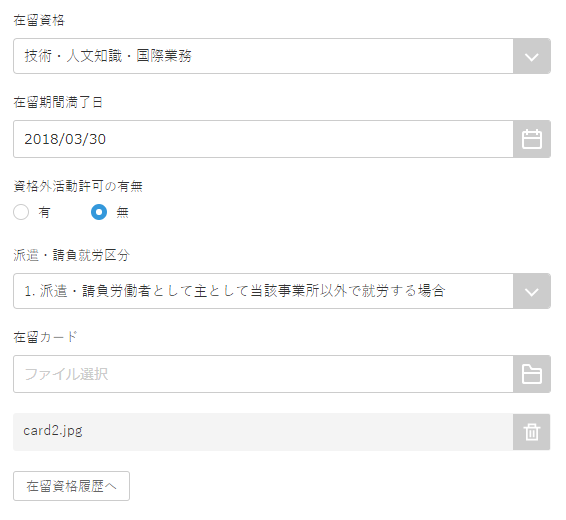This screenshot has width=566, height=520.
Task: Click the 在留資格 field label
Action: (39, 20)
